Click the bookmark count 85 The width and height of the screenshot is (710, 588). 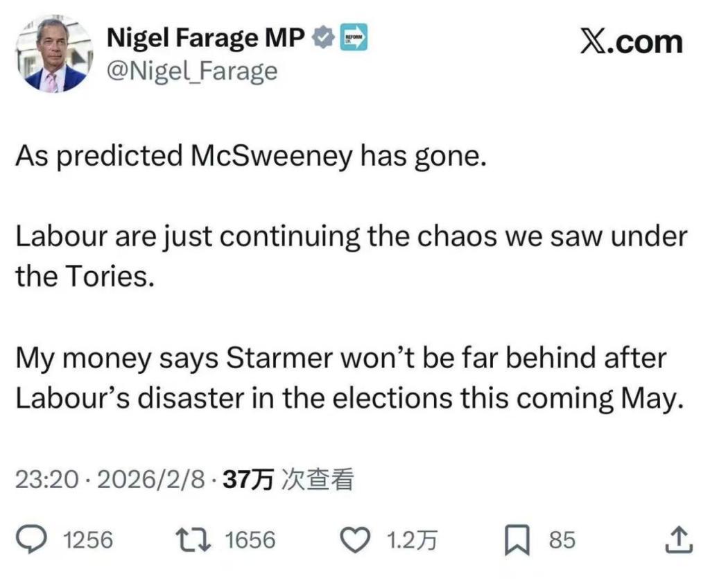coord(561,539)
